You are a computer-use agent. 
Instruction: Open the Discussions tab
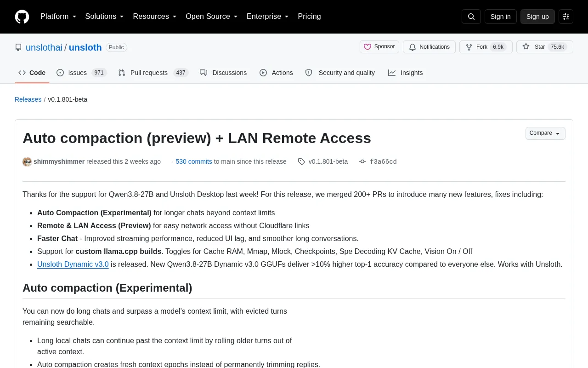pos(223,73)
